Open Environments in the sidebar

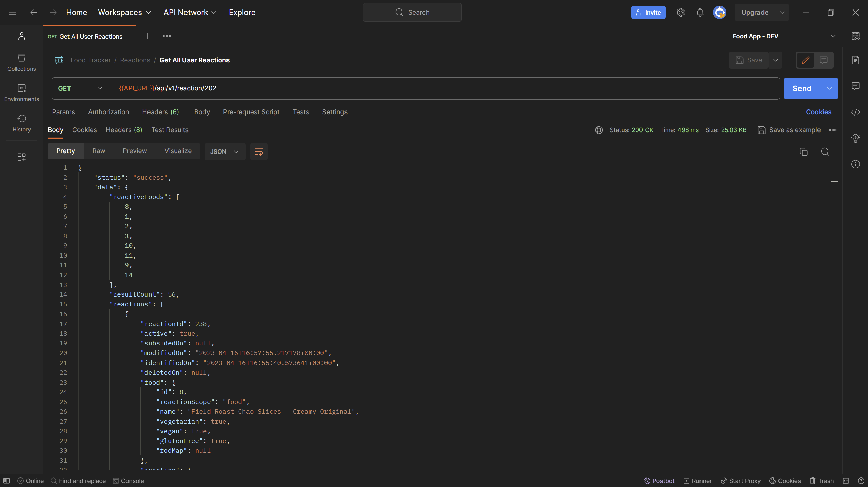pyautogui.click(x=22, y=93)
